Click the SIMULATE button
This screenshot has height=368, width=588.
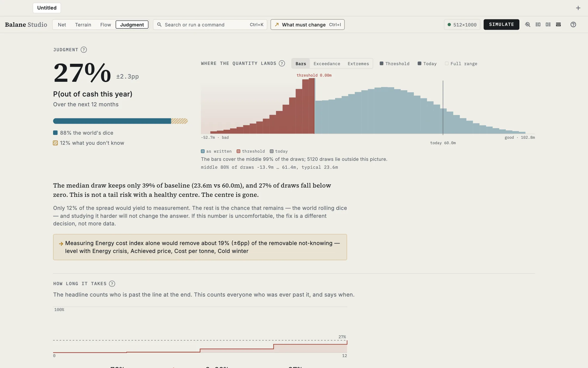(x=501, y=25)
